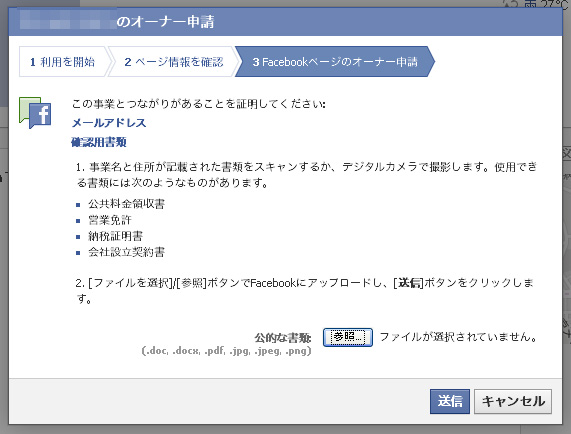Open the 確認用書類 verification option
This screenshot has width=571, height=434.
(99, 142)
